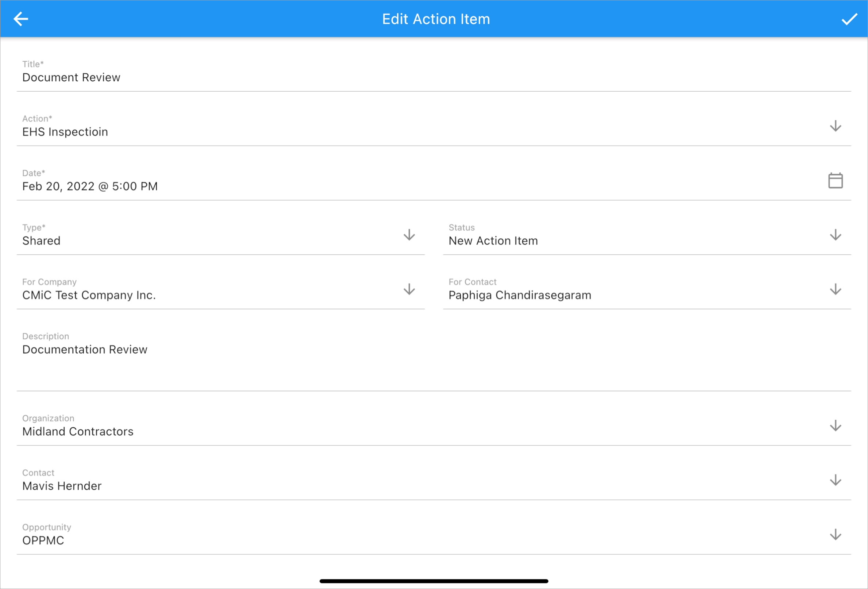Save changes with the checkmark icon
Screen dimensions: 868x589
pos(849,19)
